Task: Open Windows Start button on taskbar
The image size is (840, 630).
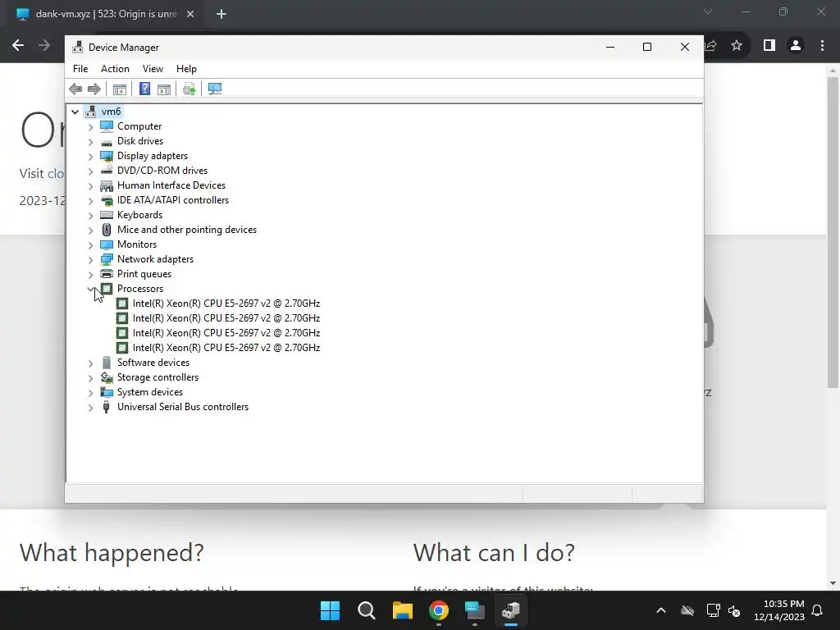Action: [x=330, y=610]
